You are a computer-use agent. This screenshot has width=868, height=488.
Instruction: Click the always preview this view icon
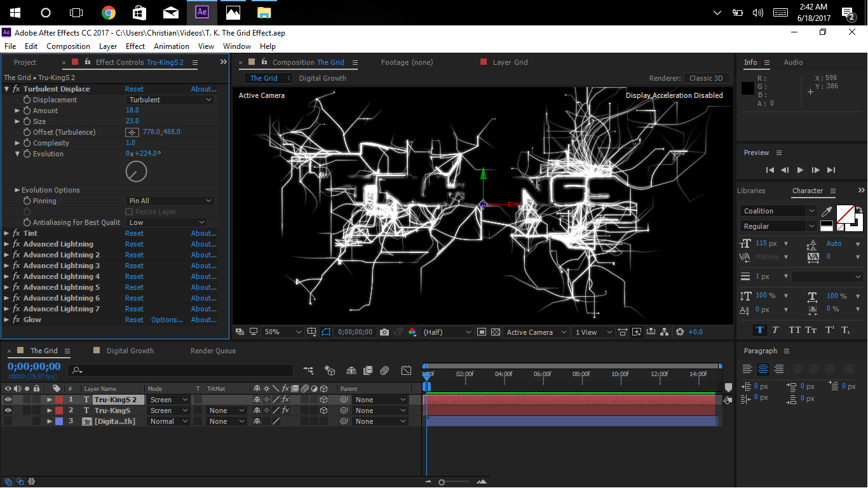click(x=239, y=332)
